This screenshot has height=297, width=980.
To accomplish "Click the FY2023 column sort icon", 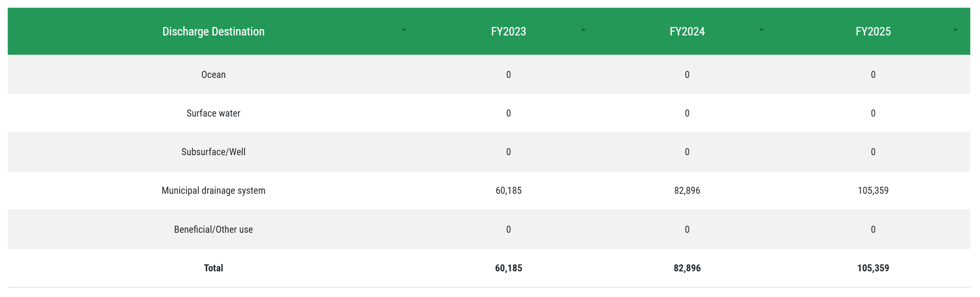I will pos(583,29).
